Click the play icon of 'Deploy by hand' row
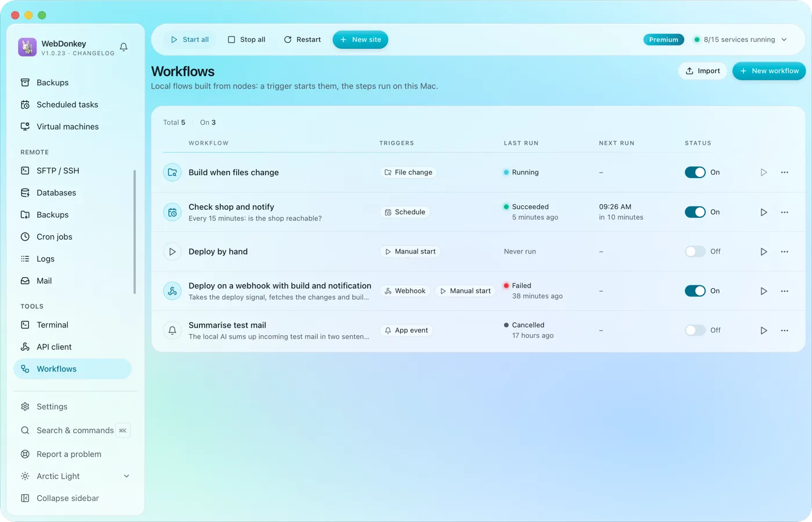 (172, 252)
